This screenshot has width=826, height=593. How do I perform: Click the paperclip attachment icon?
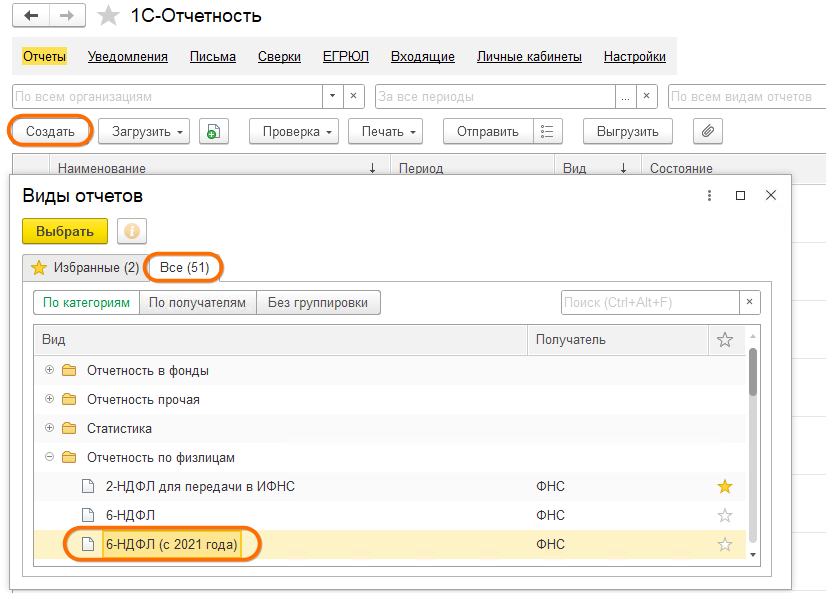(x=707, y=131)
